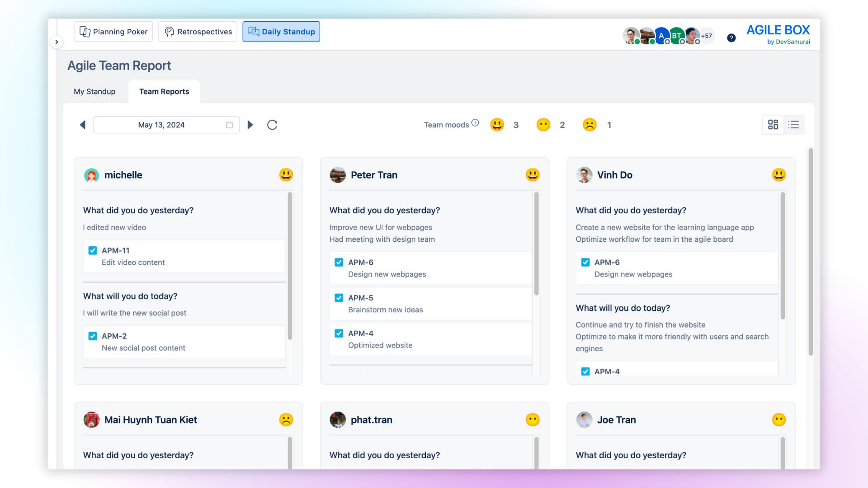This screenshot has width=868, height=488.
Task: Uncheck APM-5 Brainstorm new ideas
Action: [x=339, y=298]
